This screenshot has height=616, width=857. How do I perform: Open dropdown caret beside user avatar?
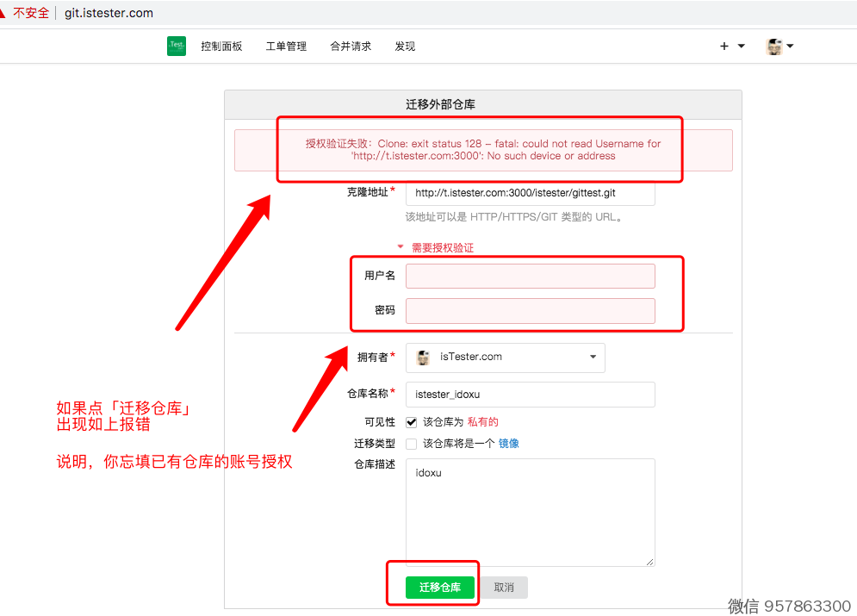[x=790, y=47]
